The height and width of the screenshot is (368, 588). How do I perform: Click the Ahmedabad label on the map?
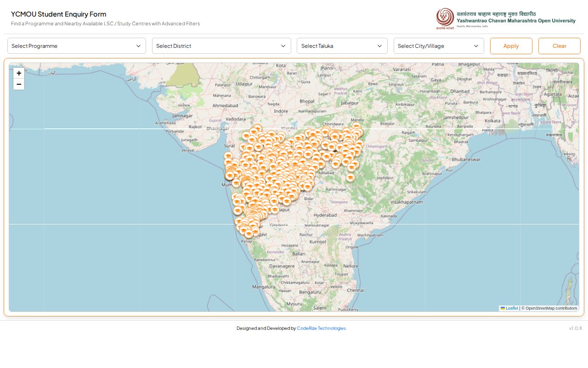pos(225,105)
